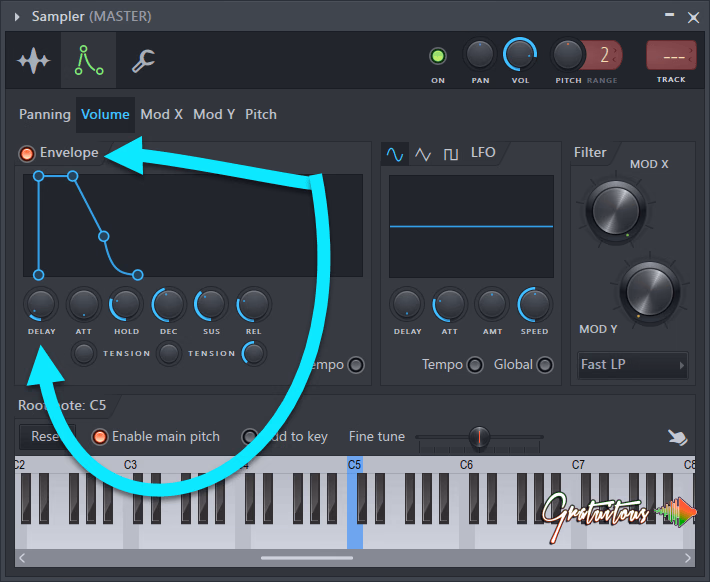Click keyboard scroll left arrow
The width and height of the screenshot is (710, 582).
pyautogui.click(x=22, y=558)
